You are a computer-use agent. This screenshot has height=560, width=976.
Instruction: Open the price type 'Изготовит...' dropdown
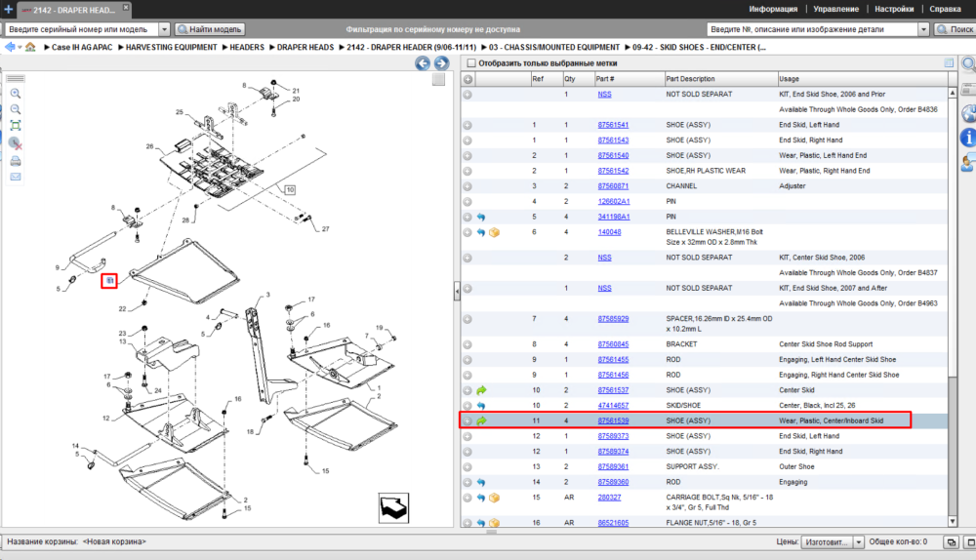click(833, 542)
